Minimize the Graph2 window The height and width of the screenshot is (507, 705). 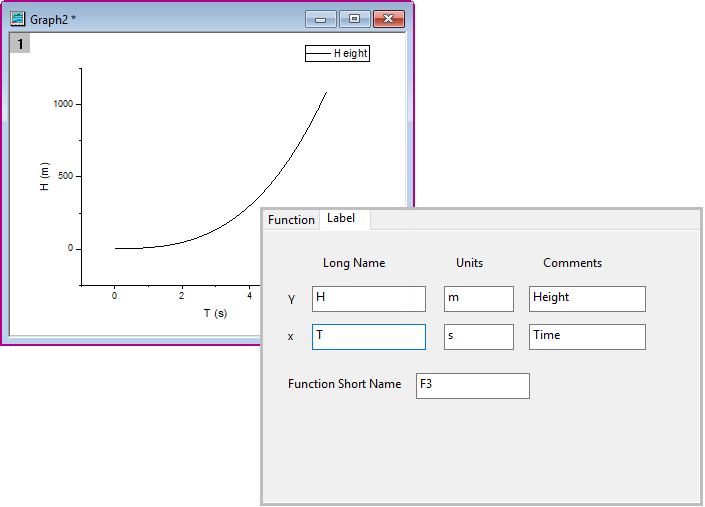[321, 19]
